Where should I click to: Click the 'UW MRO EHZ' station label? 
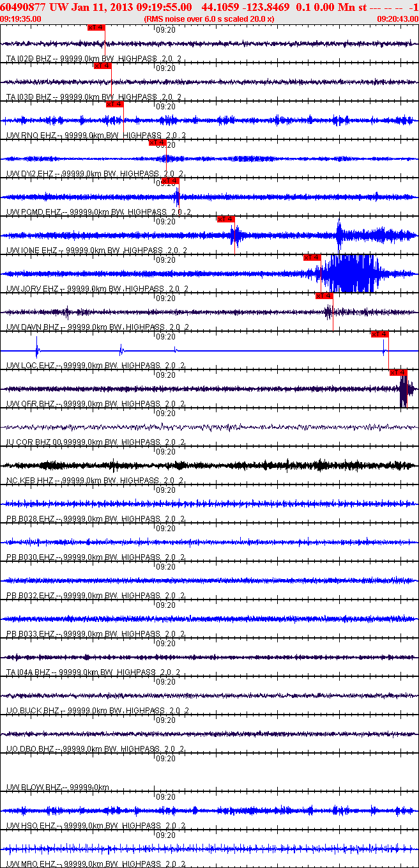point(31,864)
